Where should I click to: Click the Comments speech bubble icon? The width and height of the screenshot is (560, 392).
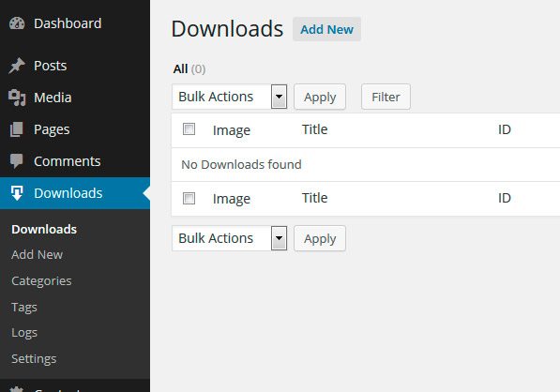pyautogui.click(x=17, y=161)
